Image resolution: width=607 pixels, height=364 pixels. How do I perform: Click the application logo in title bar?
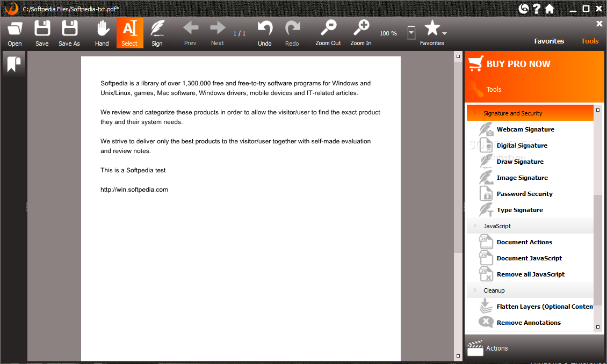click(x=12, y=9)
